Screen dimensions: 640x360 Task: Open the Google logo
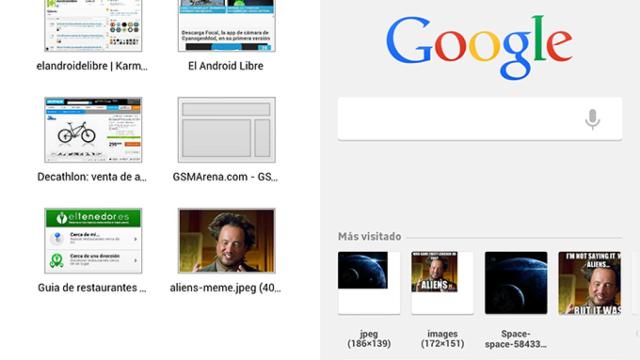[x=479, y=47]
